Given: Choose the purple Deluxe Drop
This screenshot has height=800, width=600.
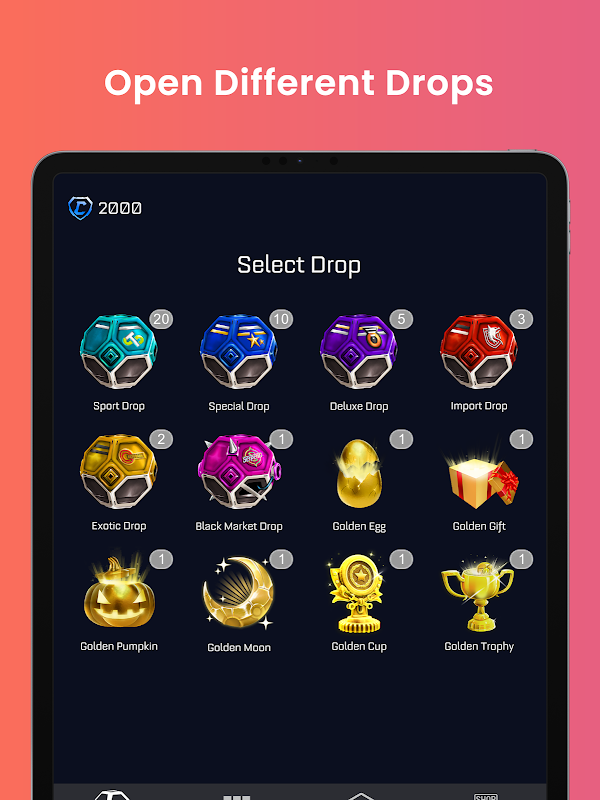Looking at the screenshot, I should 359,352.
